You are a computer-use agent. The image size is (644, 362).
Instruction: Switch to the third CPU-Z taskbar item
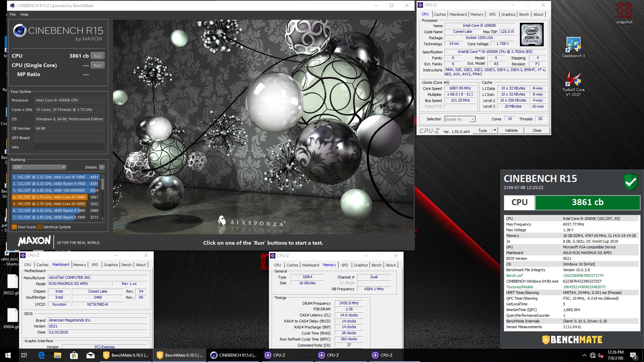tap(394, 355)
